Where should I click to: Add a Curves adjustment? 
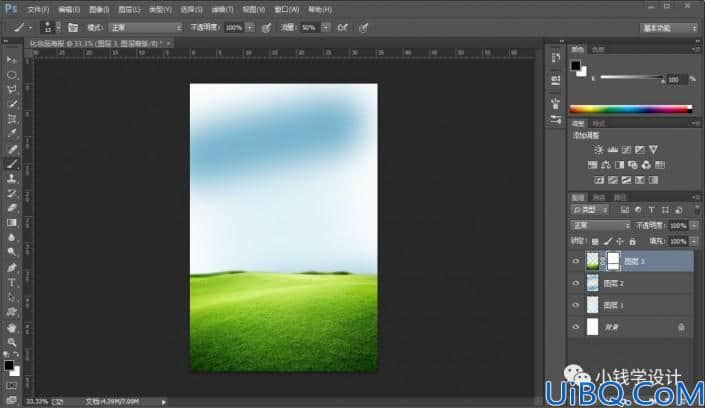pyautogui.click(x=626, y=149)
